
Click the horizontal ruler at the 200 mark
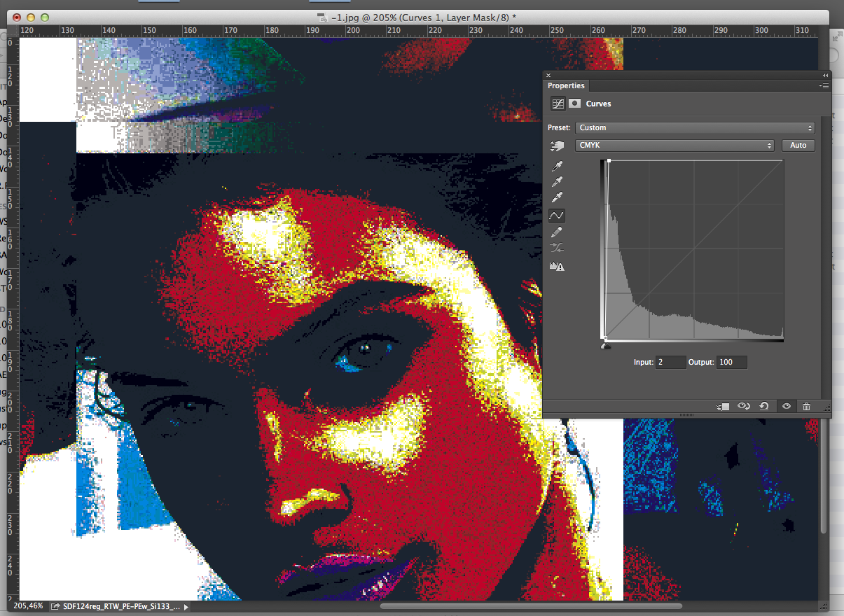(x=354, y=31)
